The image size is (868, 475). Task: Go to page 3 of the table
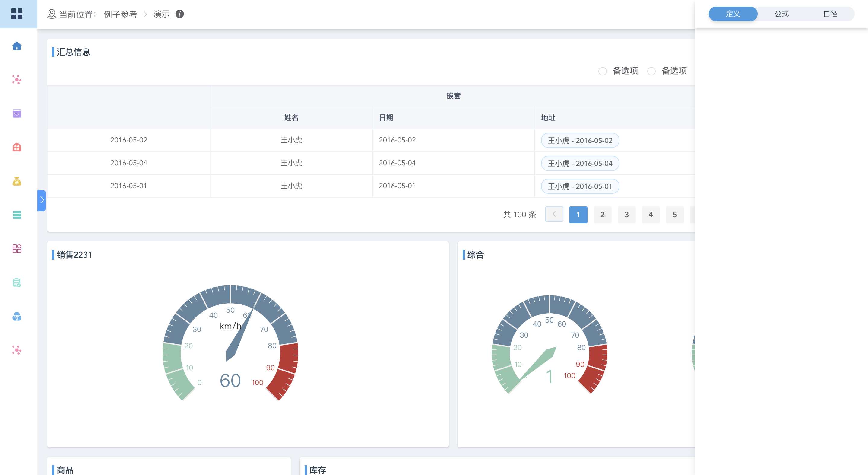(626, 214)
